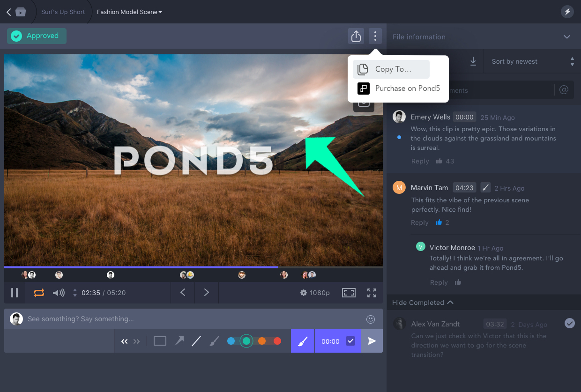Redo annotation with the double-right chevrons
The image size is (581, 392).
click(x=136, y=341)
